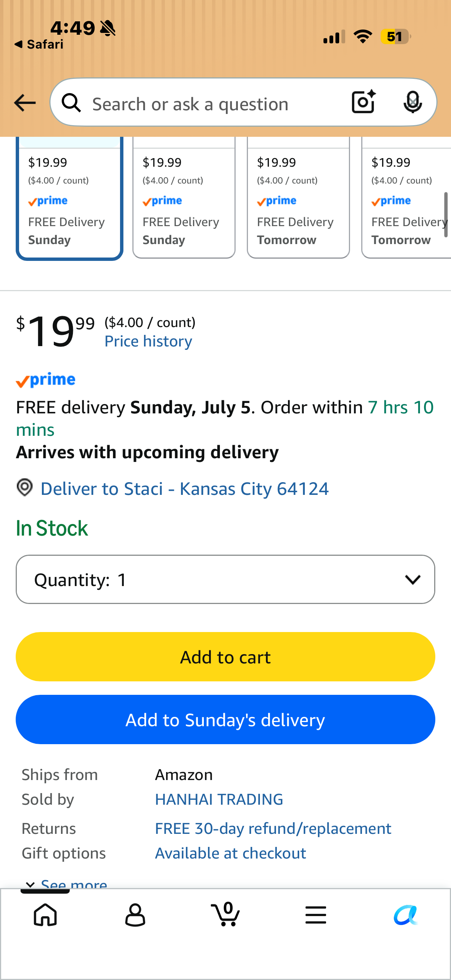451x980 pixels.
Task: Open the Price history link
Action: 148,341
